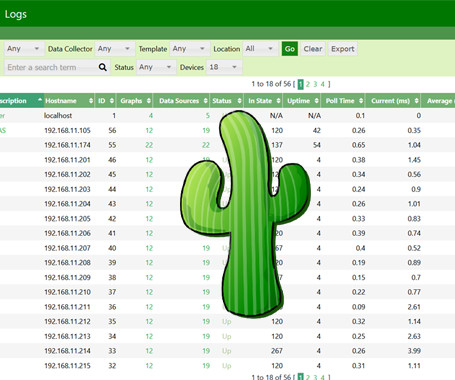Sort by Graphs column arrows
455x380 pixels.
pos(149,101)
